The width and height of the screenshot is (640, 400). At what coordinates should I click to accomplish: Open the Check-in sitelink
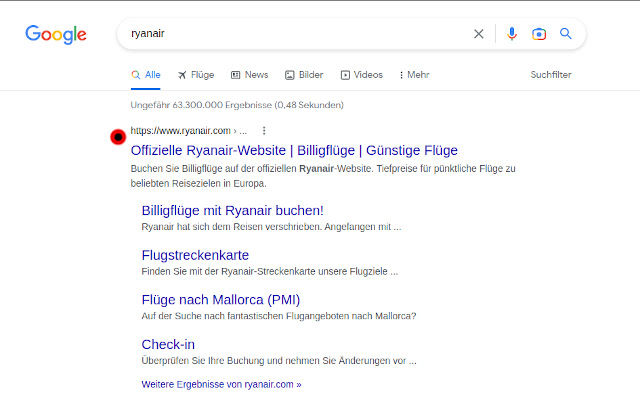pyautogui.click(x=168, y=344)
